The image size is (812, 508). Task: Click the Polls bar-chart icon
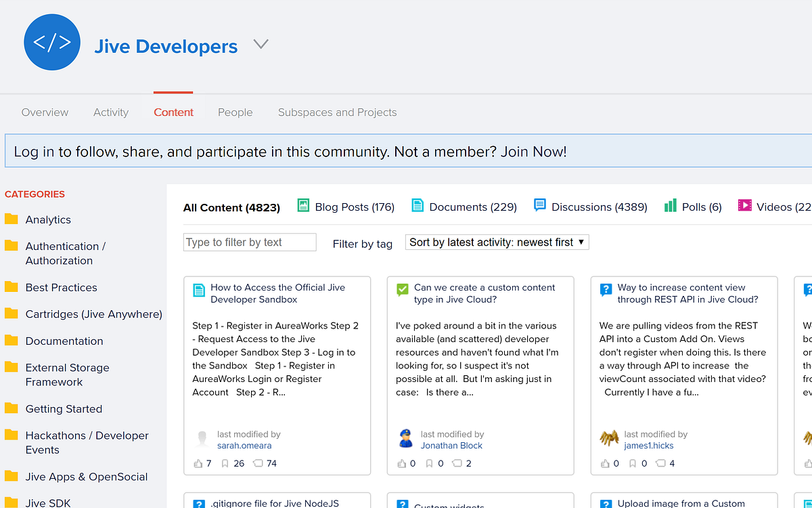point(670,206)
